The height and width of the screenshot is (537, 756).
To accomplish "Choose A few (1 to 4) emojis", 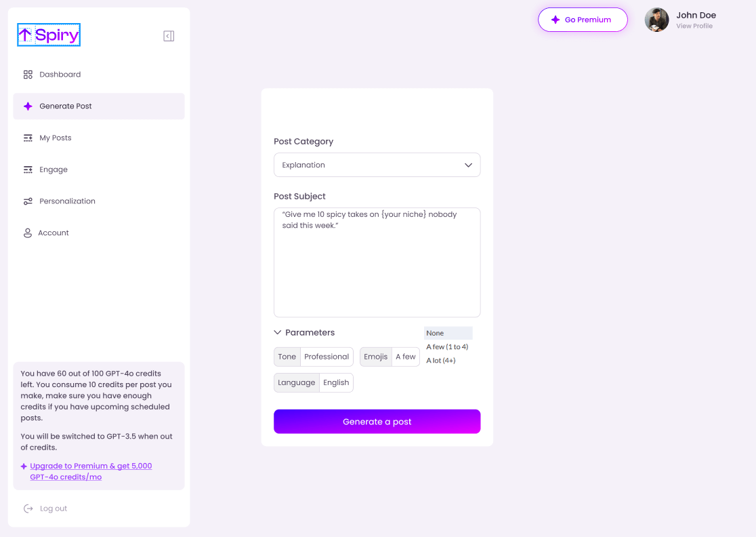I will [448, 346].
